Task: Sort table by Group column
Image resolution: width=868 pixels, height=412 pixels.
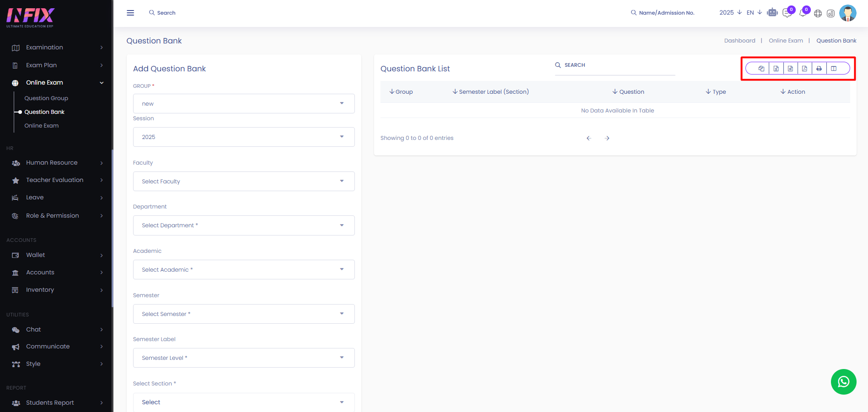Action: click(x=401, y=92)
